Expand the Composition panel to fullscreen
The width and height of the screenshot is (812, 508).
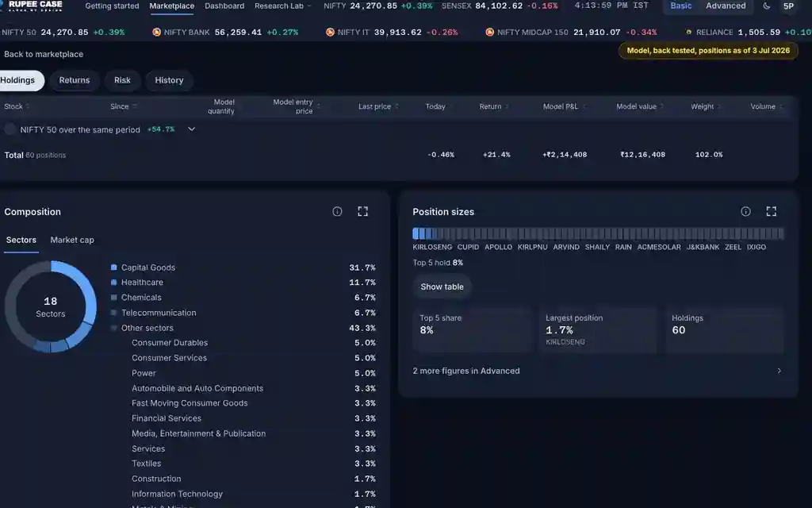(362, 211)
